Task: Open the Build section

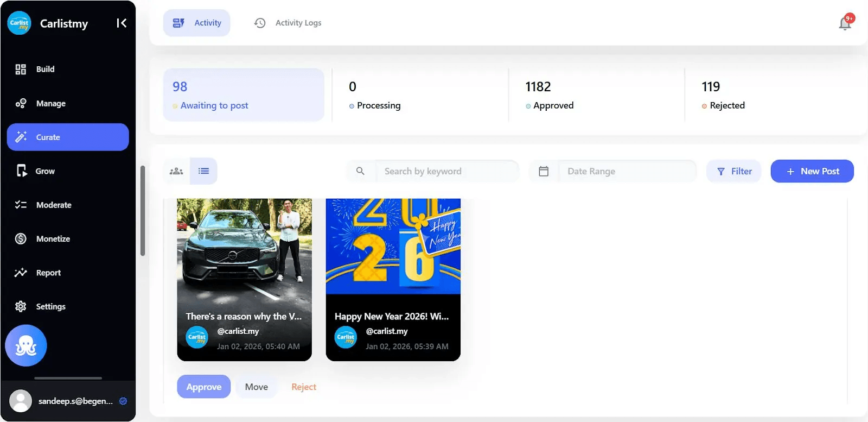Action: (x=68, y=69)
